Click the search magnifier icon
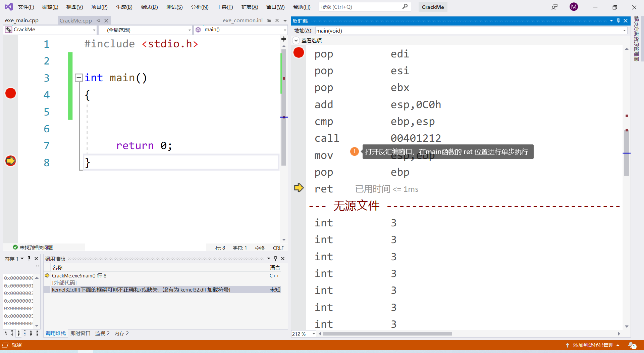The height and width of the screenshot is (353, 644). pos(405,6)
